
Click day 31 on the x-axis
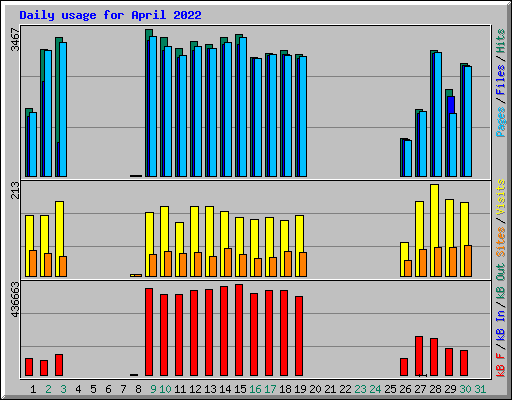pyautogui.click(x=480, y=389)
